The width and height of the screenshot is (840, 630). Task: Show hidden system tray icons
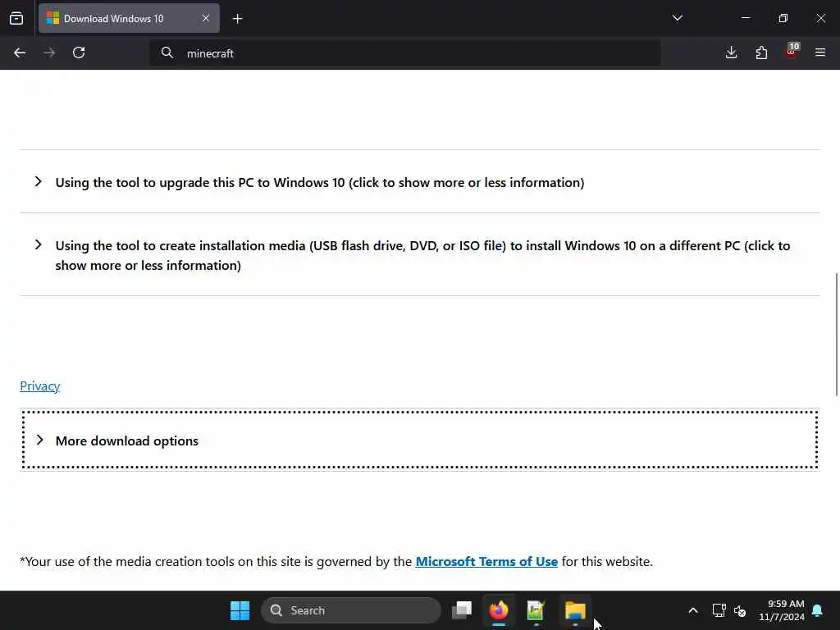692,610
